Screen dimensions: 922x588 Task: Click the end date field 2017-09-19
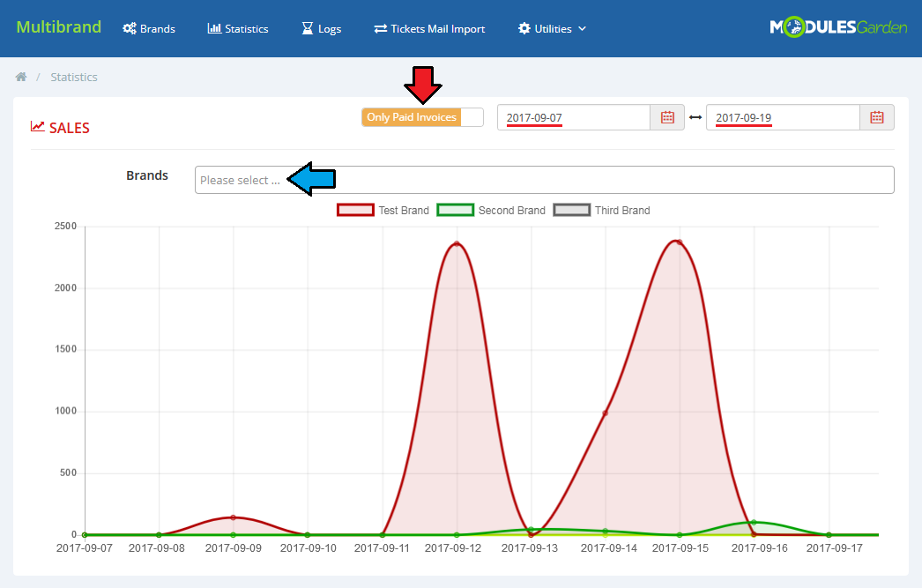(x=784, y=117)
